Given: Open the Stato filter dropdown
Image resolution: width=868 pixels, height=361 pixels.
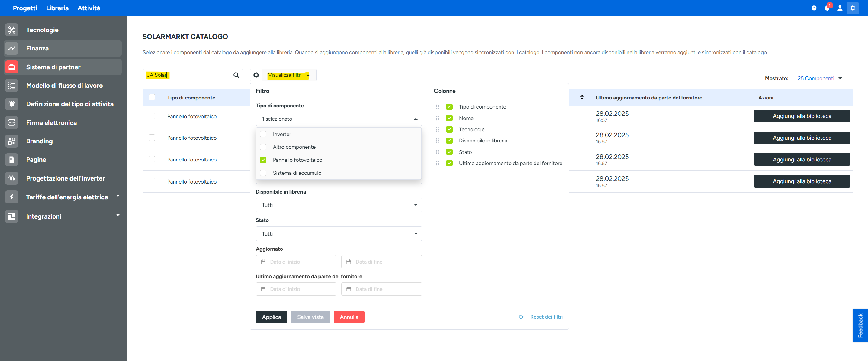Looking at the screenshot, I should (339, 233).
